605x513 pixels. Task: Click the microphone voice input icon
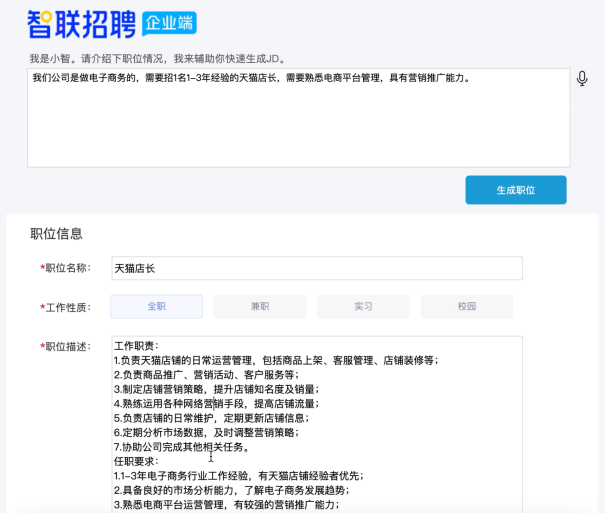click(x=582, y=79)
